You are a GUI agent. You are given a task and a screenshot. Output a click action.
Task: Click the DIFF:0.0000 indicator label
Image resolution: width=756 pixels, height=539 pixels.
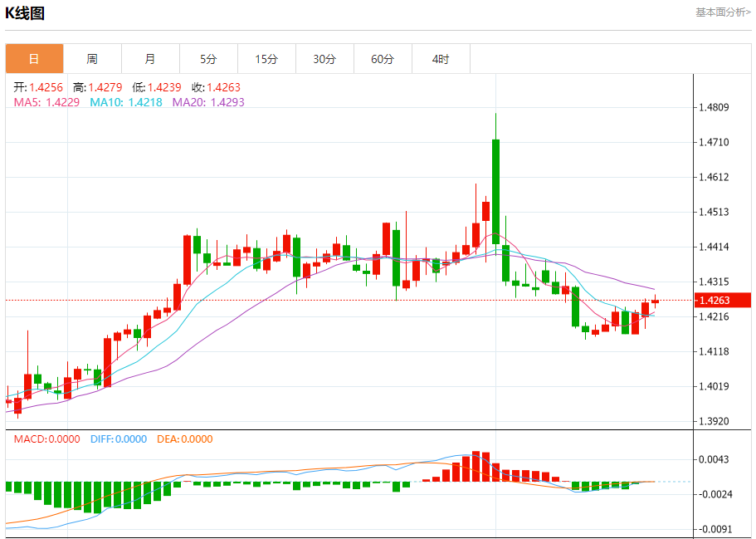click(x=119, y=439)
